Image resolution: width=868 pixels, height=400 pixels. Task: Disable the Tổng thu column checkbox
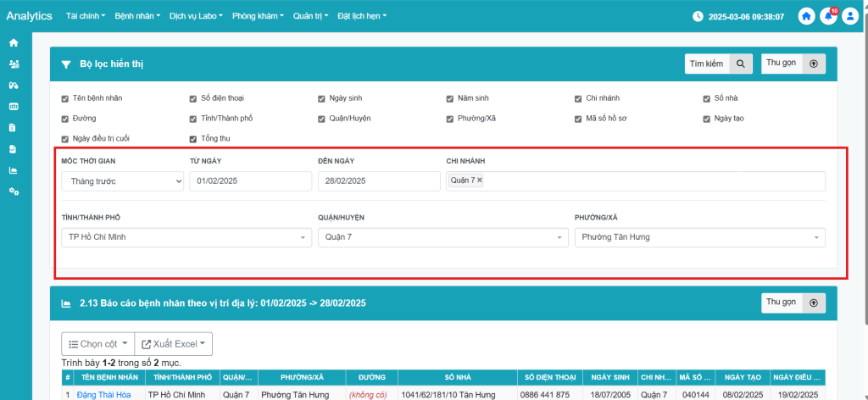coord(194,138)
